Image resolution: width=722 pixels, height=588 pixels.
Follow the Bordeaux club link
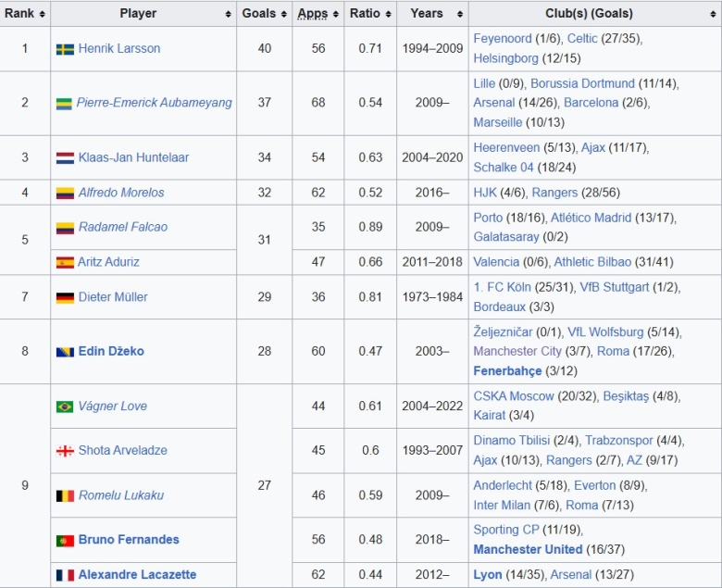click(499, 307)
